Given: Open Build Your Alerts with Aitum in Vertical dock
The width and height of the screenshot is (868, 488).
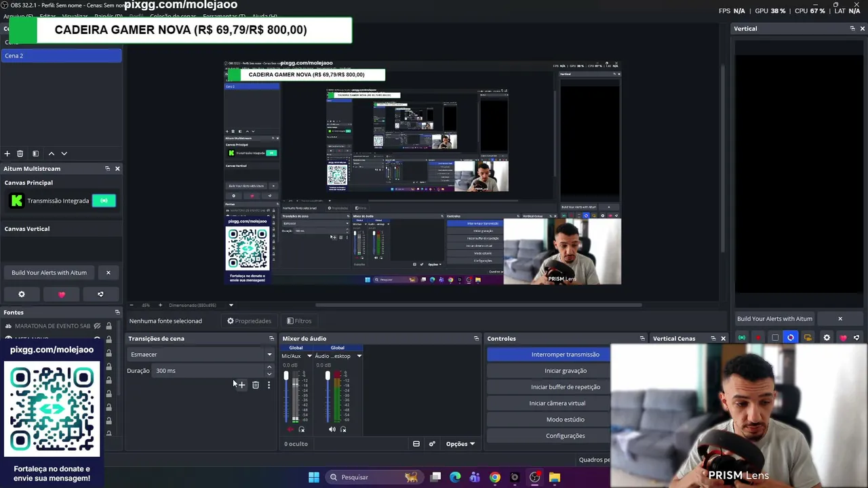Looking at the screenshot, I should pos(774,319).
